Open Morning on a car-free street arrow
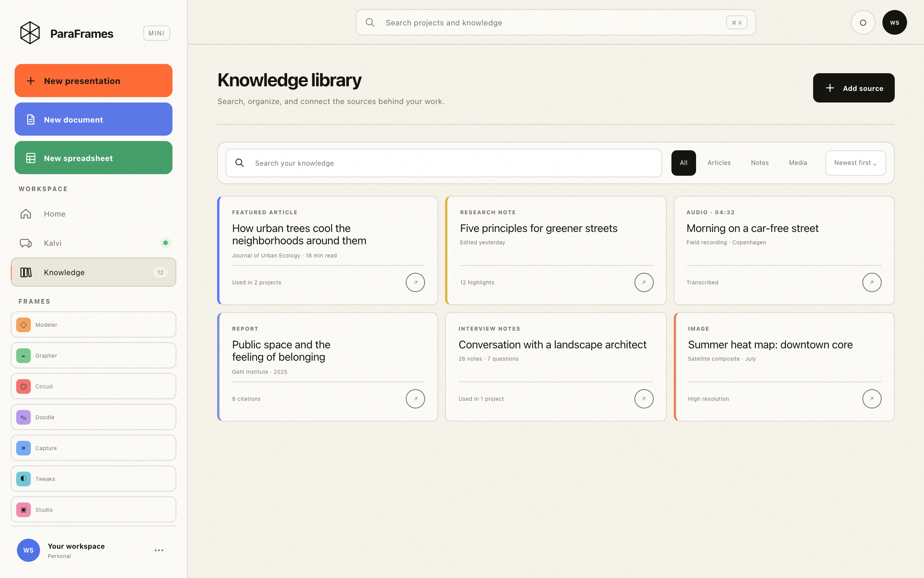Viewport: 924px width, 578px height. point(872,282)
